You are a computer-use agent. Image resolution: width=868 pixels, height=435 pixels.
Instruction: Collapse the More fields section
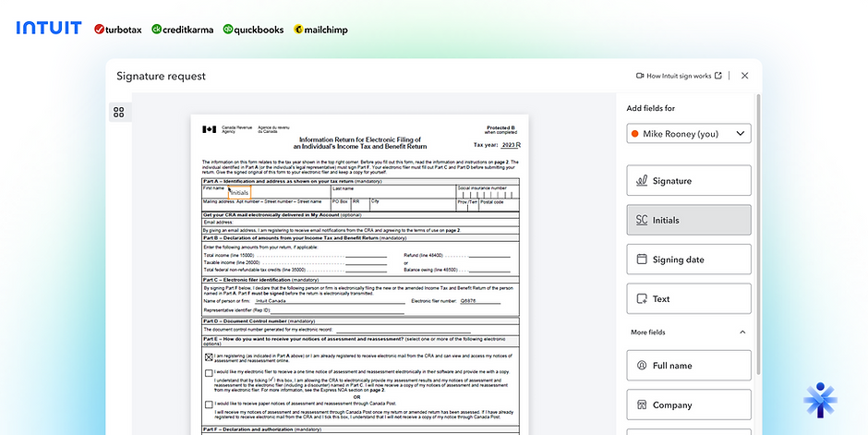[742, 332]
